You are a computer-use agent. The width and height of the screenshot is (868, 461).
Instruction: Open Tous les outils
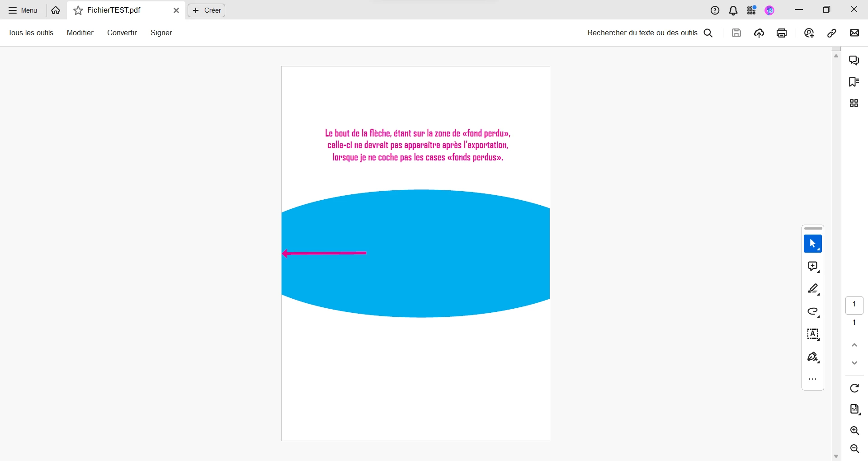[31, 33]
